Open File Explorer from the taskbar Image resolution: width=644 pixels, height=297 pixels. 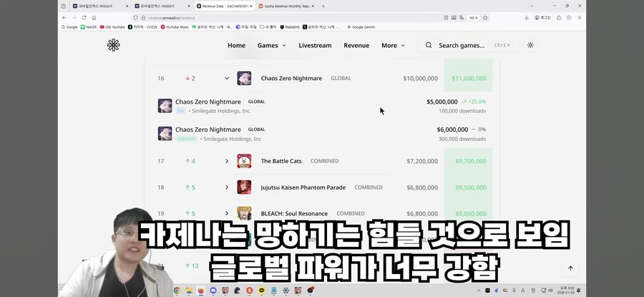click(189, 291)
